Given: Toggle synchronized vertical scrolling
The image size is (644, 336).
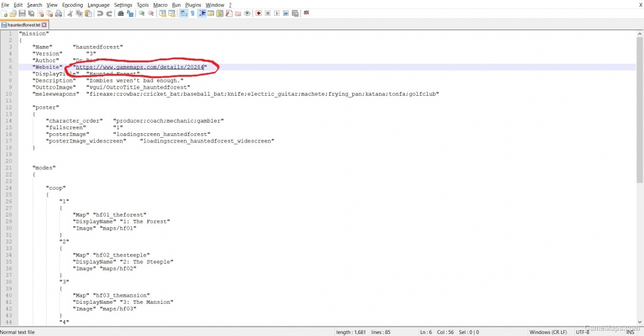Looking at the screenshot, I should pos(163,14).
